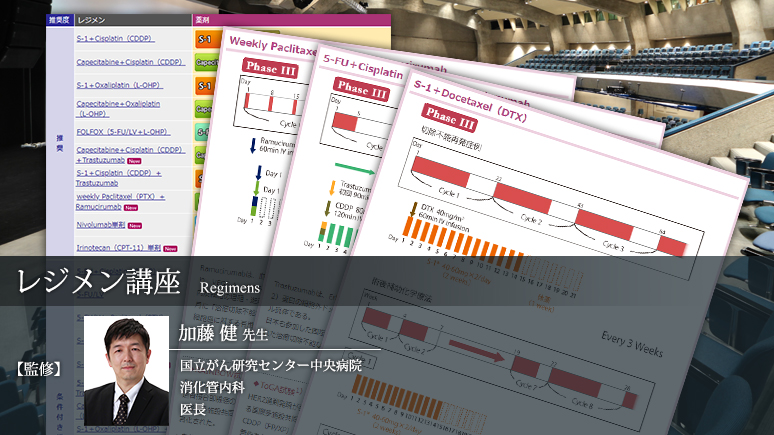Open weekly Paclitaxel (PTX)+Ramucirumab link
Screen dimensions: 774x435
click(120, 201)
